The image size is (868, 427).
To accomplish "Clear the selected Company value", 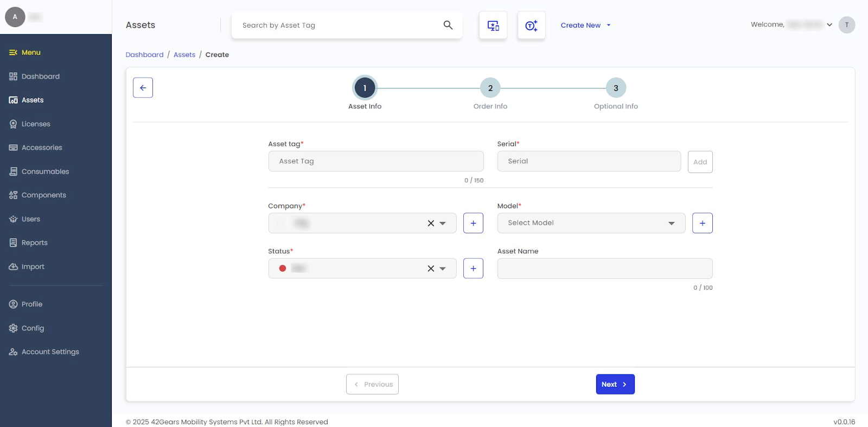I will (x=431, y=223).
